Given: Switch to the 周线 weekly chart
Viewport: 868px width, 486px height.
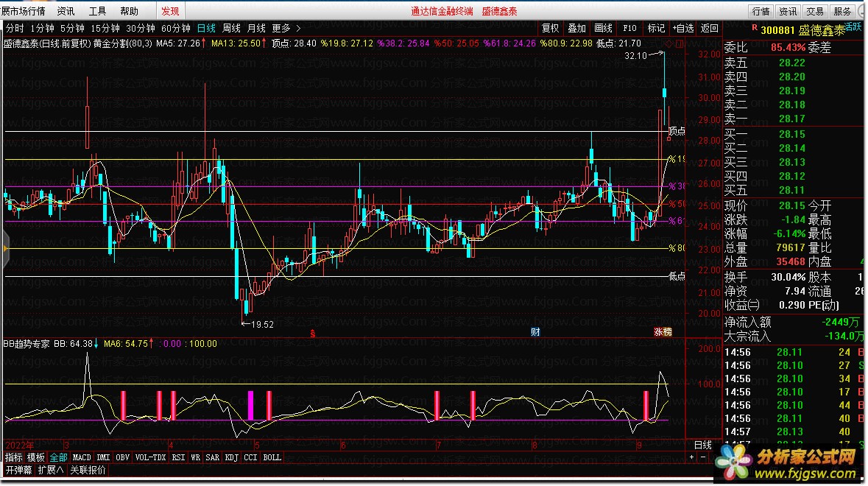Looking at the screenshot, I should pos(231,28).
